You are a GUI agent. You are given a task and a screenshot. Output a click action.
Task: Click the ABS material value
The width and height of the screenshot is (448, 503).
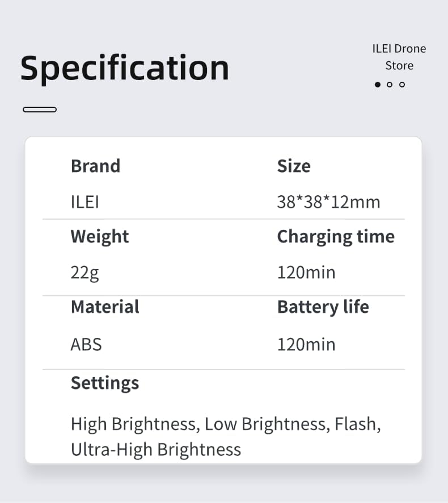[x=86, y=344]
